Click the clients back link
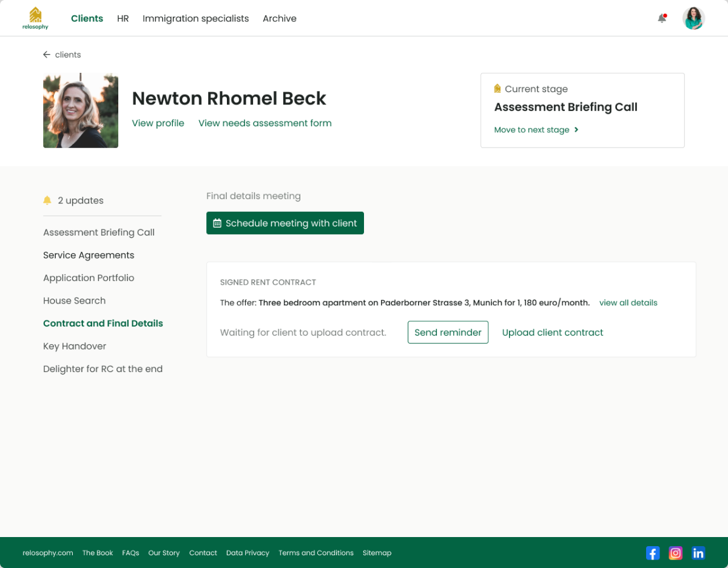The width and height of the screenshot is (728, 568). tap(68, 55)
